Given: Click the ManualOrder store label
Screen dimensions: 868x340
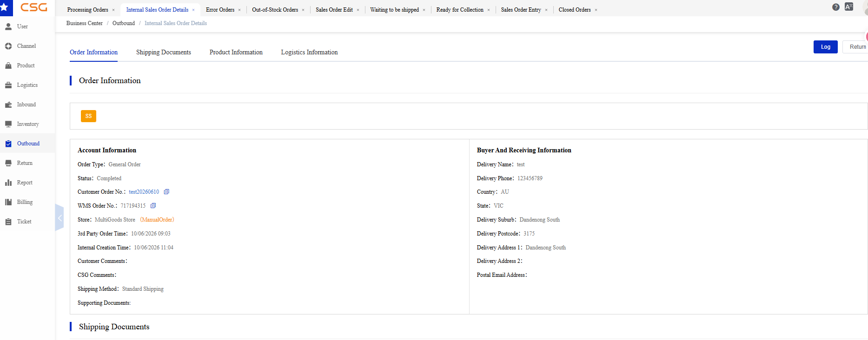Looking at the screenshot, I should click(x=157, y=220).
